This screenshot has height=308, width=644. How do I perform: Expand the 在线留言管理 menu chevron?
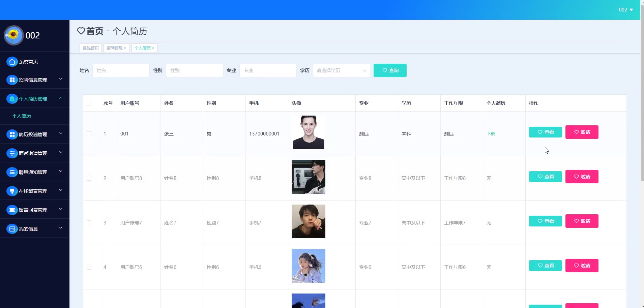pos(61,190)
